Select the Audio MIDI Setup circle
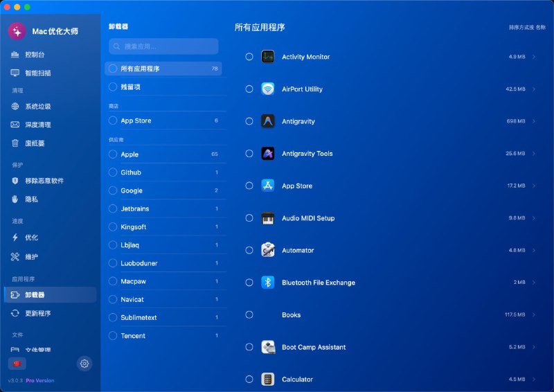The width and height of the screenshot is (554, 392). (x=249, y=218)
